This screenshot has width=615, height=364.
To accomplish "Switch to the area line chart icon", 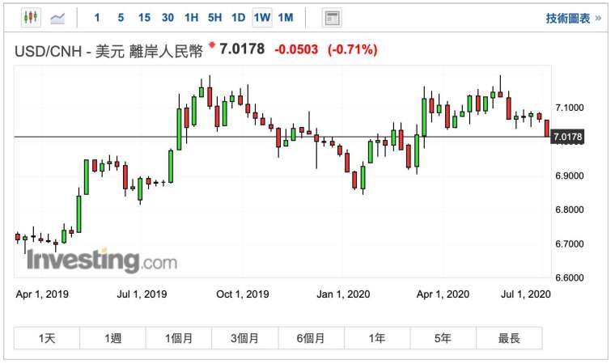I will [x=57, y=18].
